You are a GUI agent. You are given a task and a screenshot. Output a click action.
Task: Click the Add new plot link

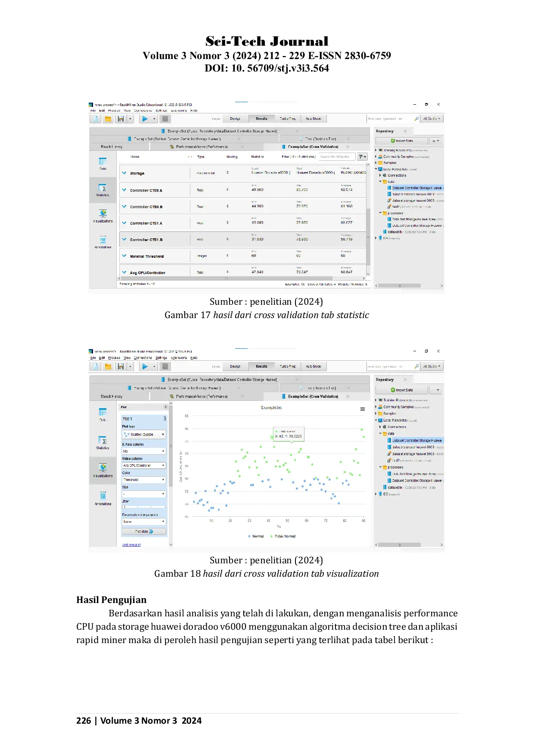coord(131,545)
